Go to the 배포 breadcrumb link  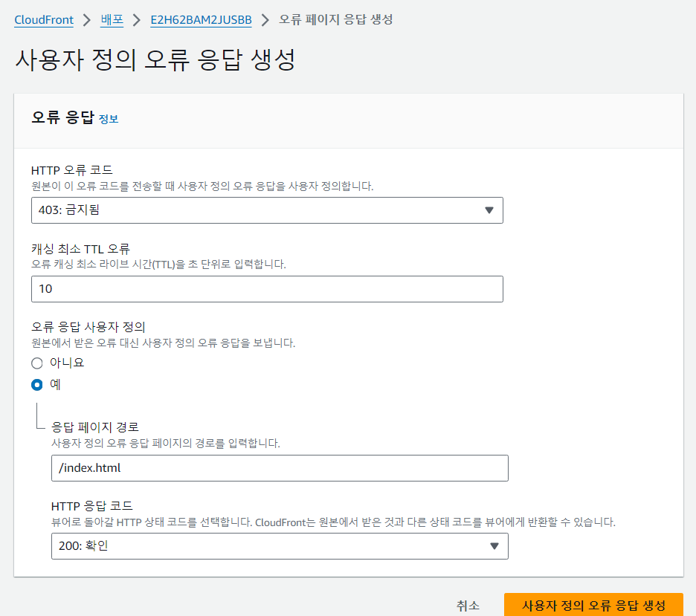pos(112,20)
